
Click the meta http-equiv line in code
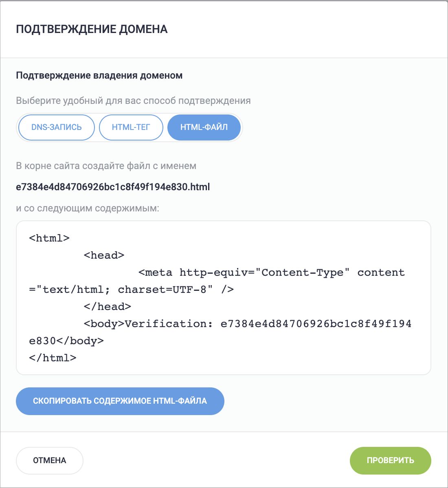[x=271, y=273]
